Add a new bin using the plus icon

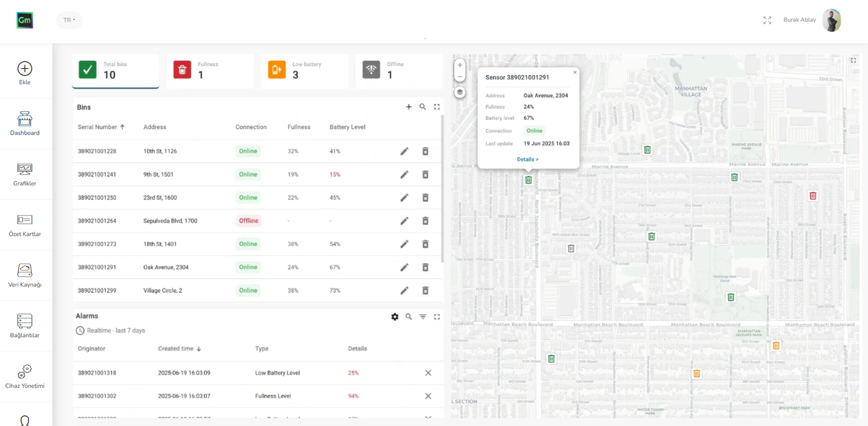coord(408,107)
